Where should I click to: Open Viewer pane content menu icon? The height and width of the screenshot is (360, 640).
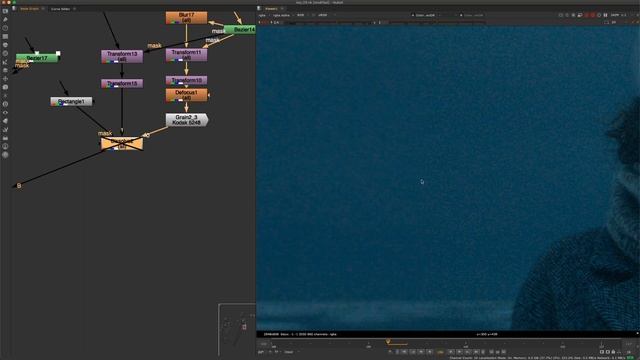point(259,8)
